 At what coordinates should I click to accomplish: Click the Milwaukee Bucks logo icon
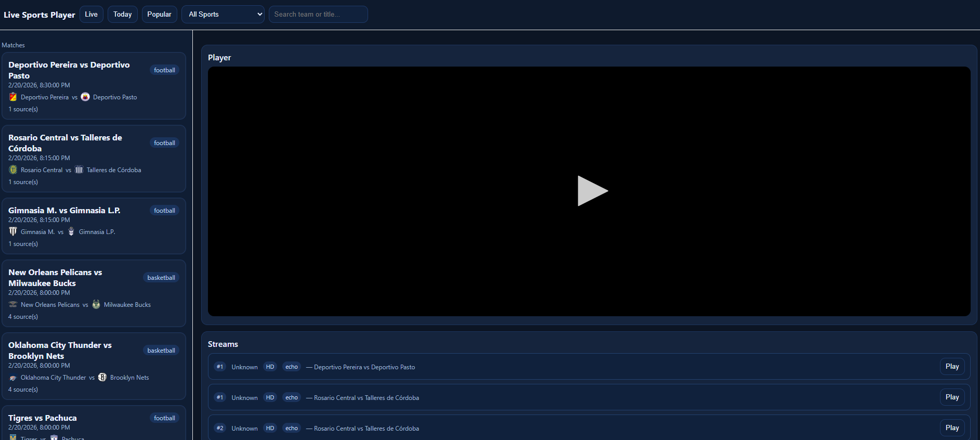point(96,304)
